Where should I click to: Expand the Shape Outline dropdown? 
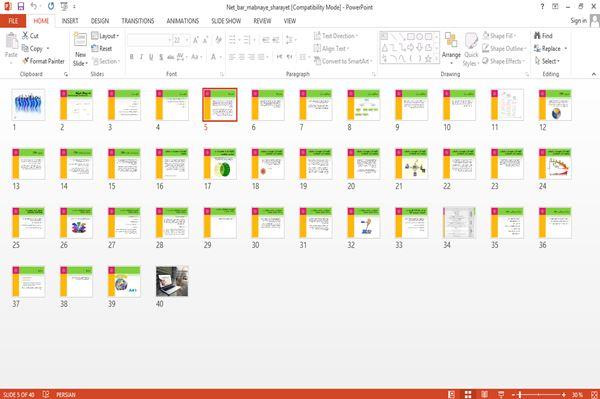click(525, 49)
